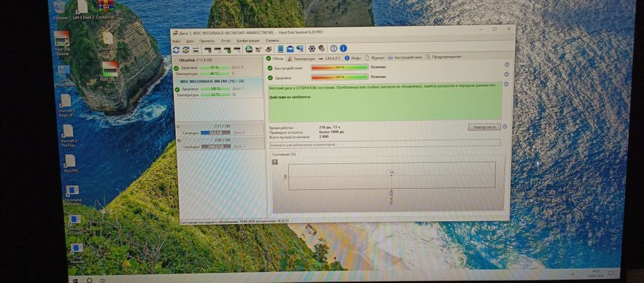Image resolution: width=644 pixels, height=283 pixels.
Task: Click the Время работы value 210 дн.
Action: pyautogui.click(x=331, y=128)
